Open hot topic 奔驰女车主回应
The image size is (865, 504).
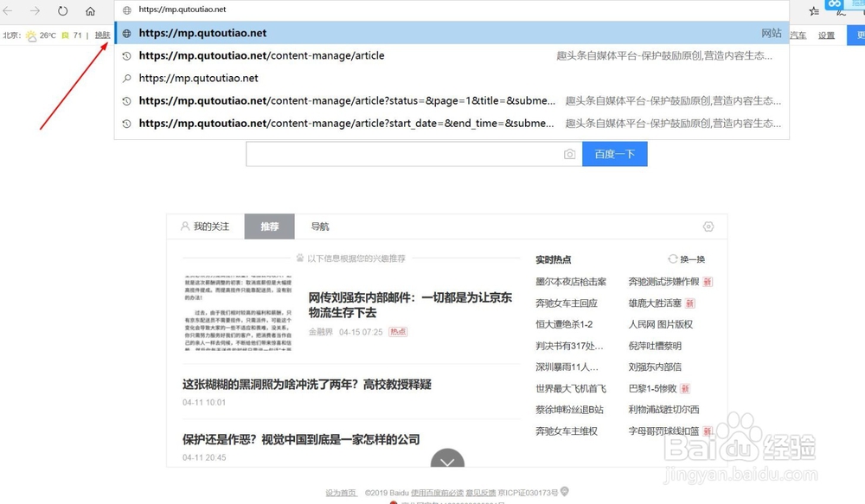click(x=566, y=303)
